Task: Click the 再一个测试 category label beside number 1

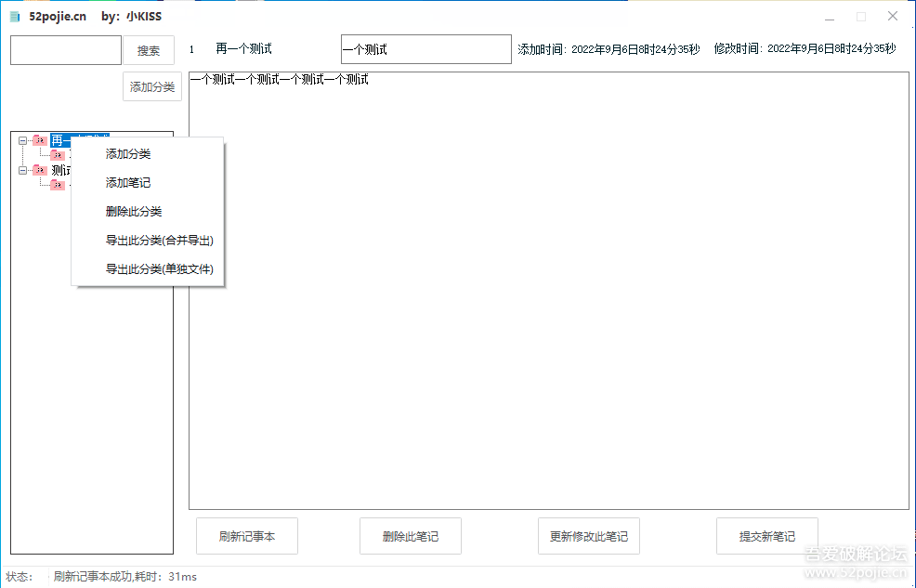Action: click(x=243, y=49)
